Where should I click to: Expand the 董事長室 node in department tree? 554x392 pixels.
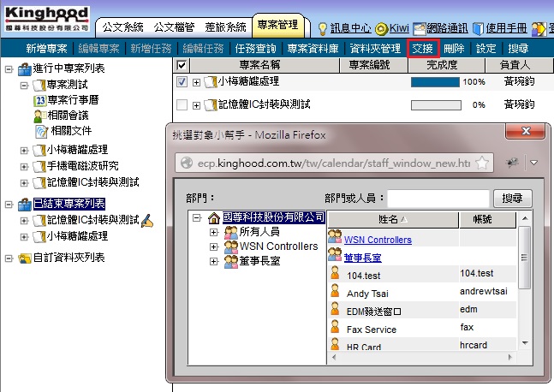point(213,261)
